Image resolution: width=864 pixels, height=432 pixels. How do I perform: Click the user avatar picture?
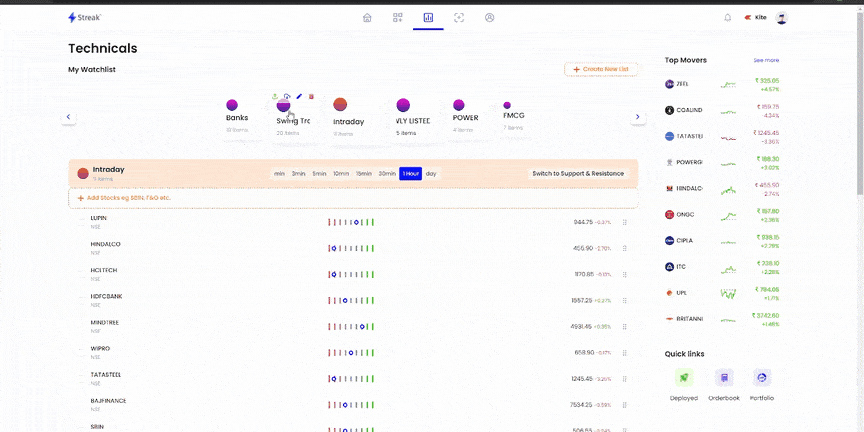click(781, 18)
